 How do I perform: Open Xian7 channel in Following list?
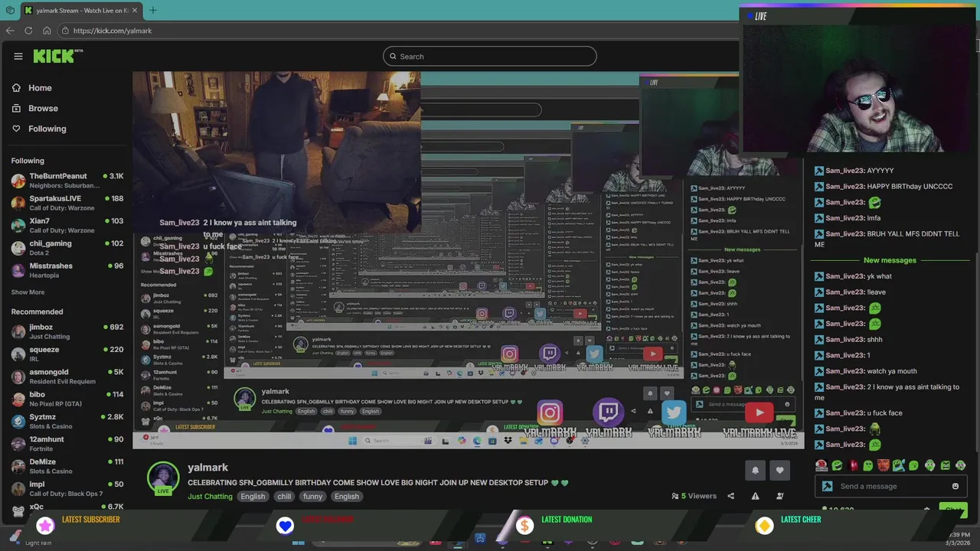[67, 225]
